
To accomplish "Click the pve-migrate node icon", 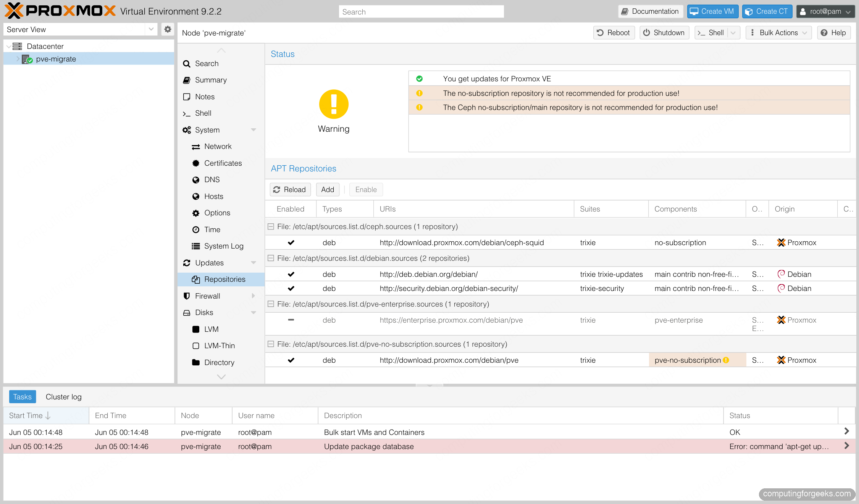I will [27, 59].
